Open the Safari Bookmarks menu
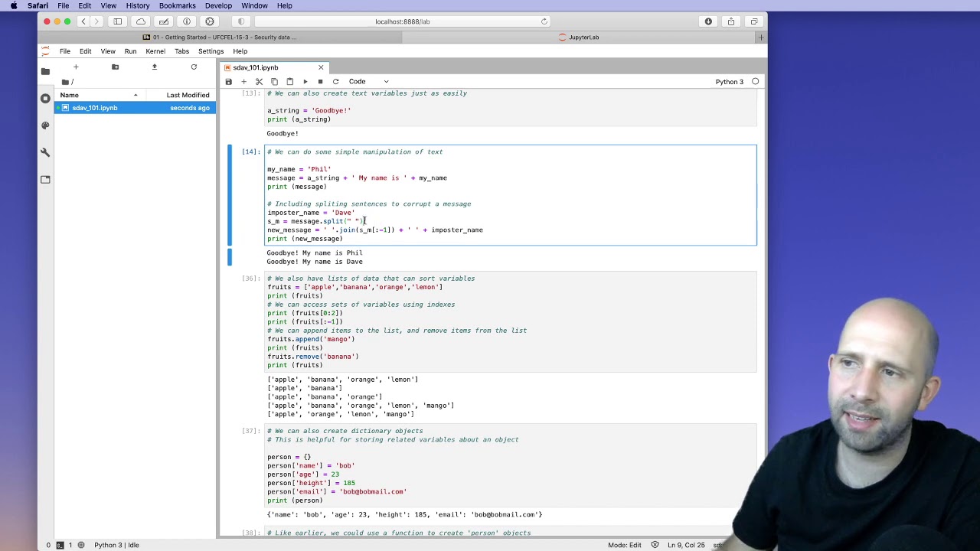This screenshot has height=551, width=980. coord(177,5)
